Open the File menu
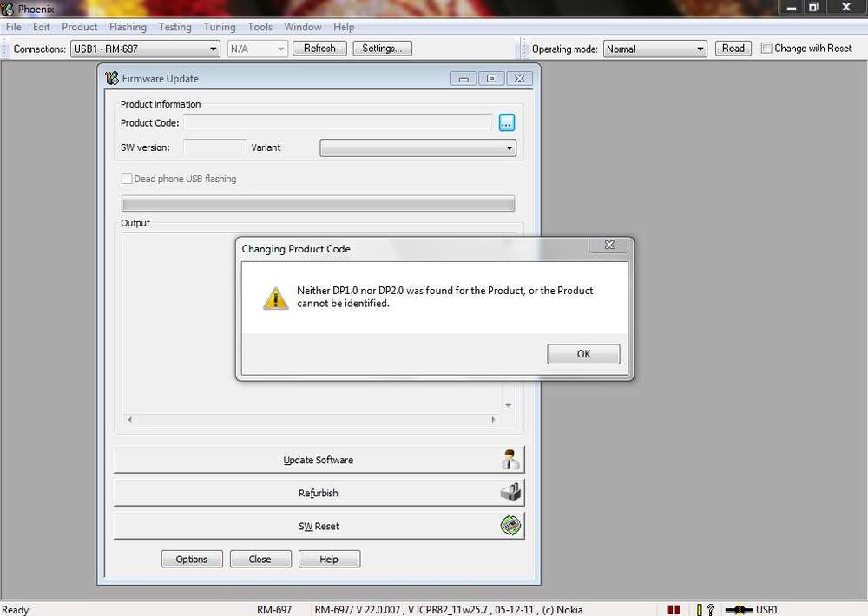The image size is (868, 616). [14, 27]
